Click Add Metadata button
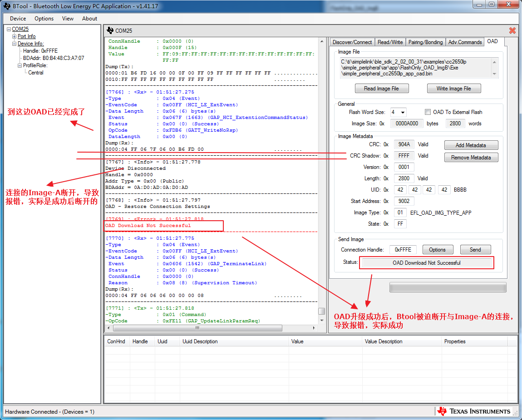Viewport: 522px width, 420px height. pyautogui.click(x=471, y=145)
